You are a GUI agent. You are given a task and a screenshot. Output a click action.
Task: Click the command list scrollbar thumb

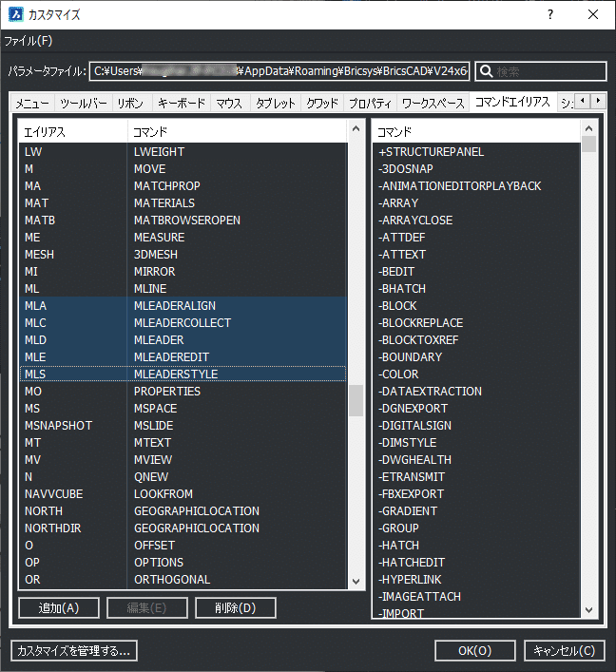pyautogui.click(x=589, y=144)
